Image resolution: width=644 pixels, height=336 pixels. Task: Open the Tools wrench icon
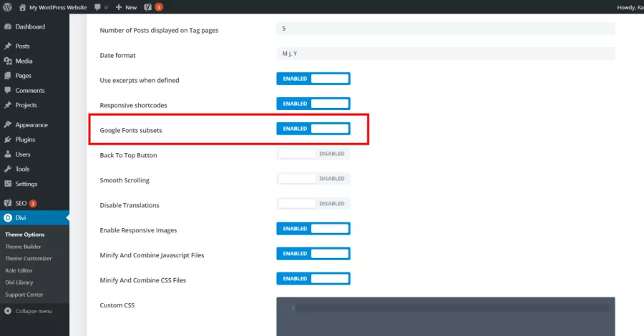(x=8, y=169)
